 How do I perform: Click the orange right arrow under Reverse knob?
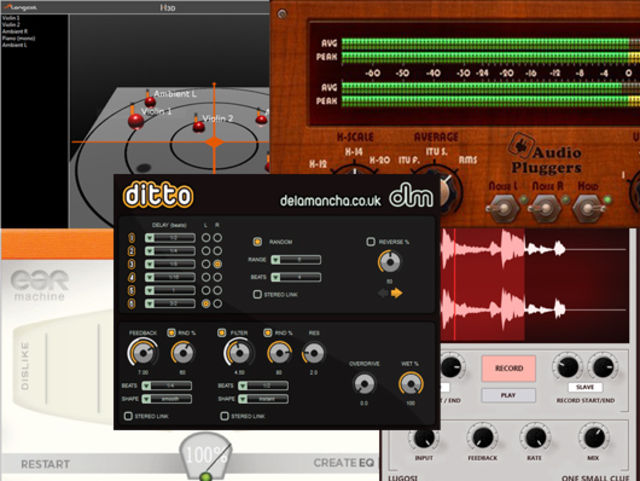396,293
